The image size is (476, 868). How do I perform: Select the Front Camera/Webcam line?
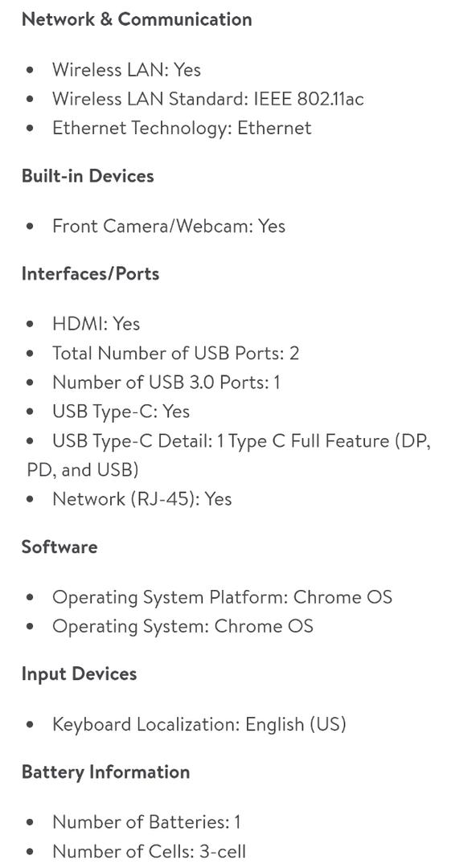coord(169,227)
